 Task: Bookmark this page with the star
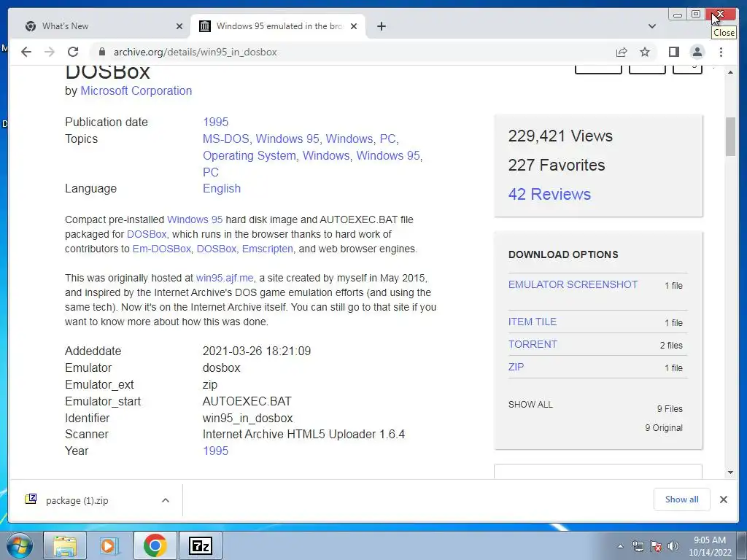[645, 52]
